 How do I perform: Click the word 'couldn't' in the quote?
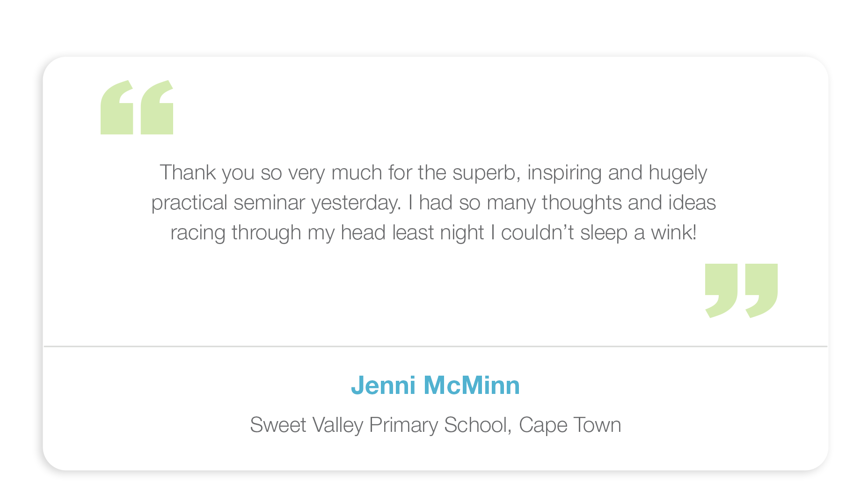[x=537, y=233]
